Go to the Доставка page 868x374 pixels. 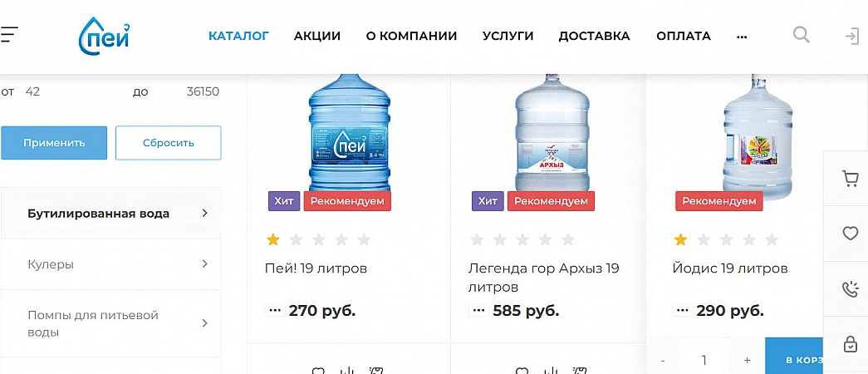point(594,36)
